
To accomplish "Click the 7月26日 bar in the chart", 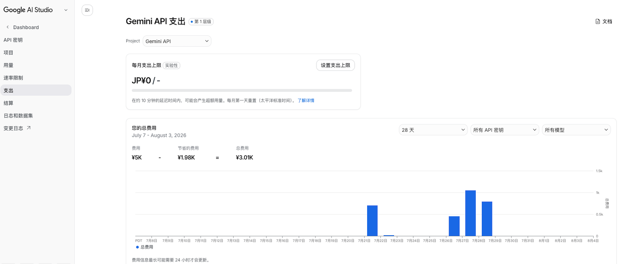I will [x=454, y=226].
